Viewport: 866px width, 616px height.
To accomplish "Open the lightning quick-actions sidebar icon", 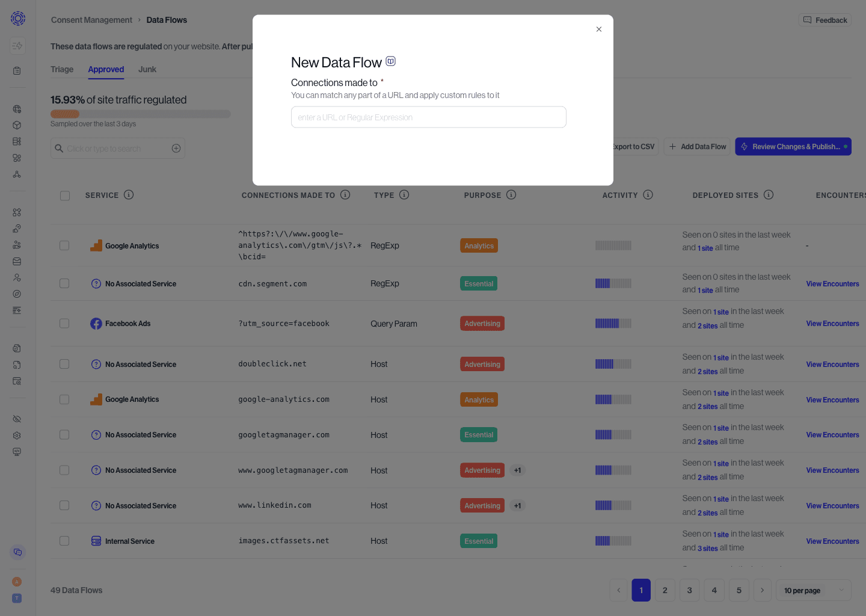I will pyautogui.click(x=17, y=46).
